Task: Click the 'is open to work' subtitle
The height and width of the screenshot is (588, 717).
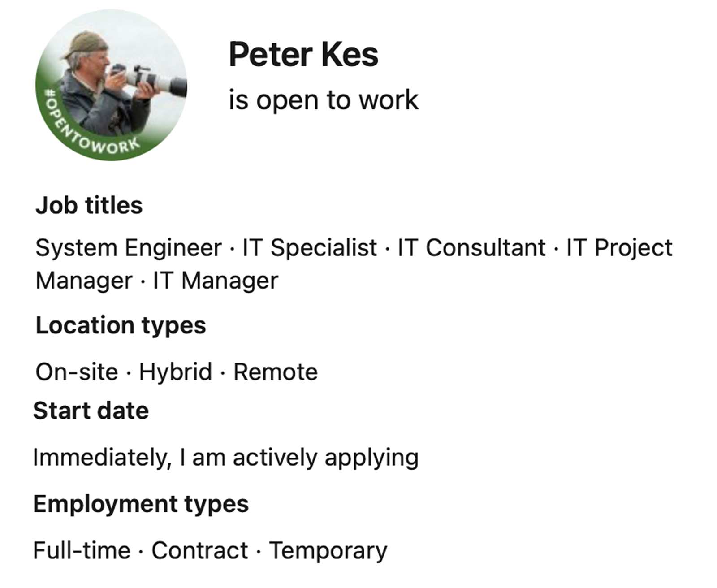Action: click(323, 100)
